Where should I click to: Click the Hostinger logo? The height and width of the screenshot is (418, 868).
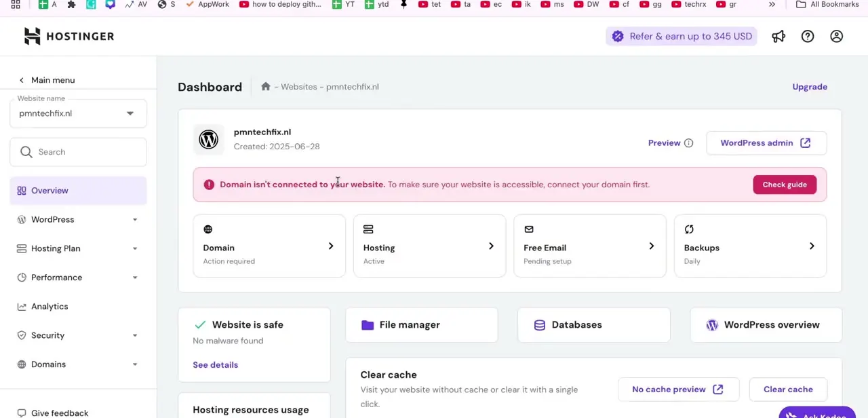pyautogui.click(x=68, y=36)
